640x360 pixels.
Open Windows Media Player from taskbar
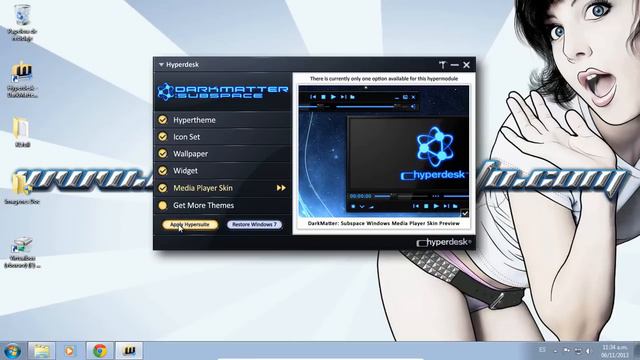pyautogui.click(x=70, y=351)
